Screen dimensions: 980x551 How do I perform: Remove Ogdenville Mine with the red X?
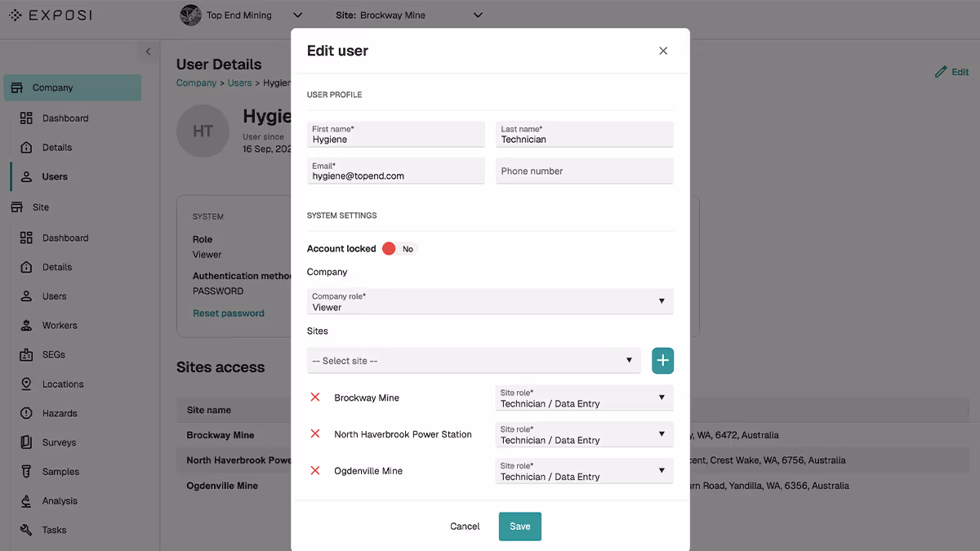coord(315,470)
